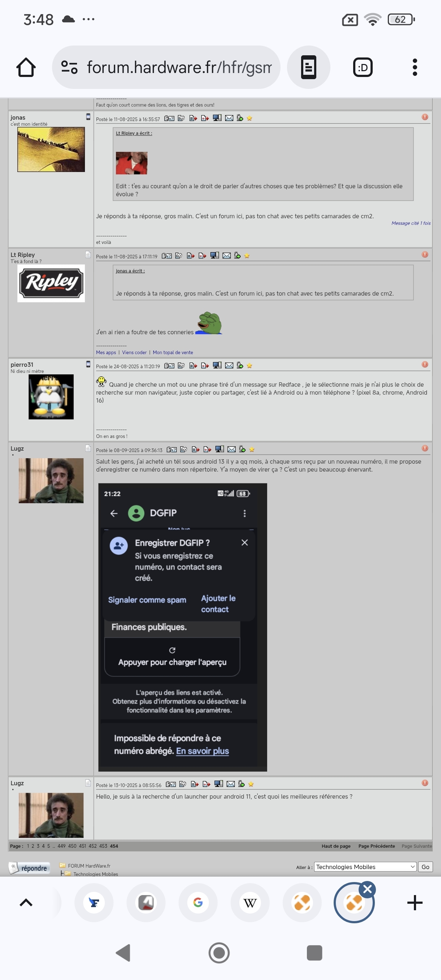Open profile card icon on pierro31's post
441x980 pixels.
(x=169, y=366)
